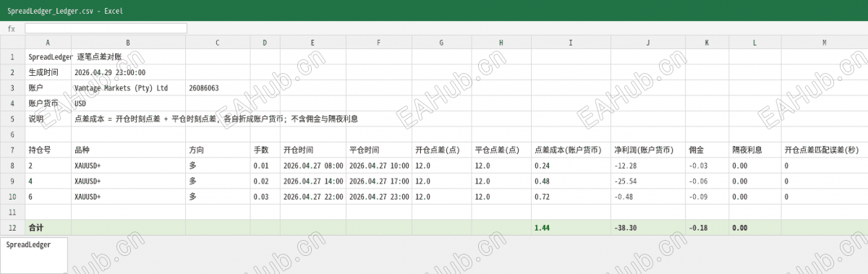The width and height of the screenshot is (868, 274).
Task: Click the '账户货币' label cell
Action: tap(48, 103)
